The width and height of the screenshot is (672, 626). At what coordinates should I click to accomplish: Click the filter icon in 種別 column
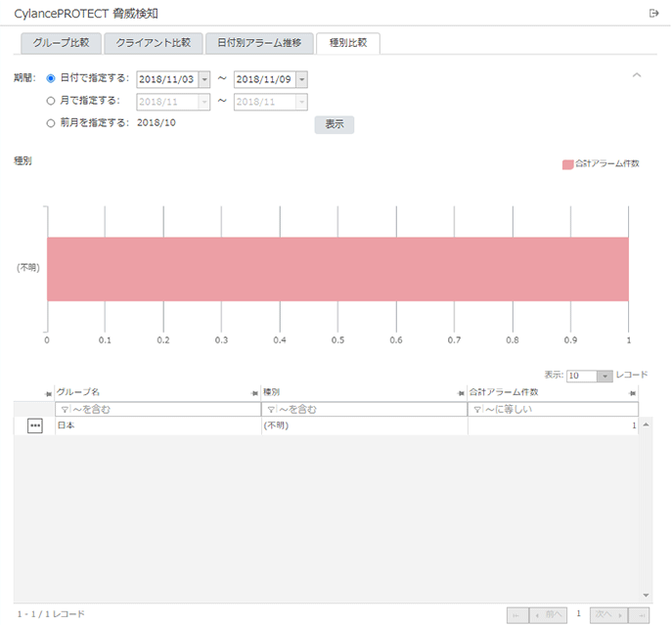(x=270, y=410)
